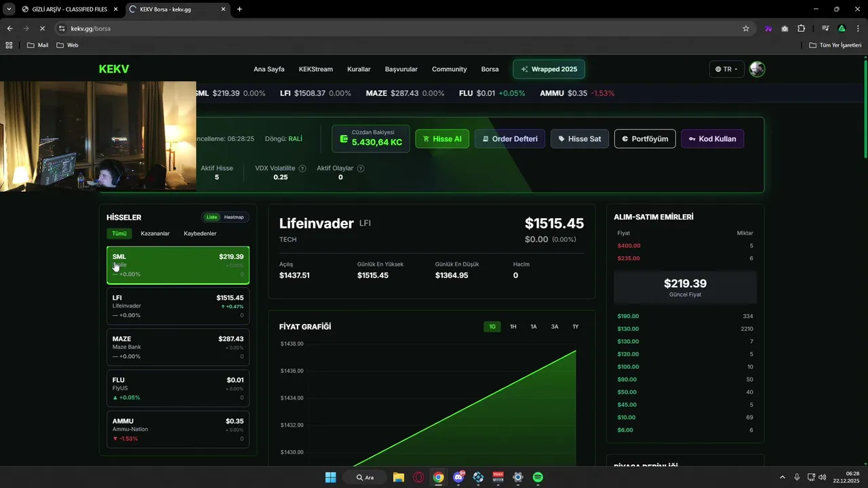Switch stocks view to Heatmap

[x=234, y=217]
